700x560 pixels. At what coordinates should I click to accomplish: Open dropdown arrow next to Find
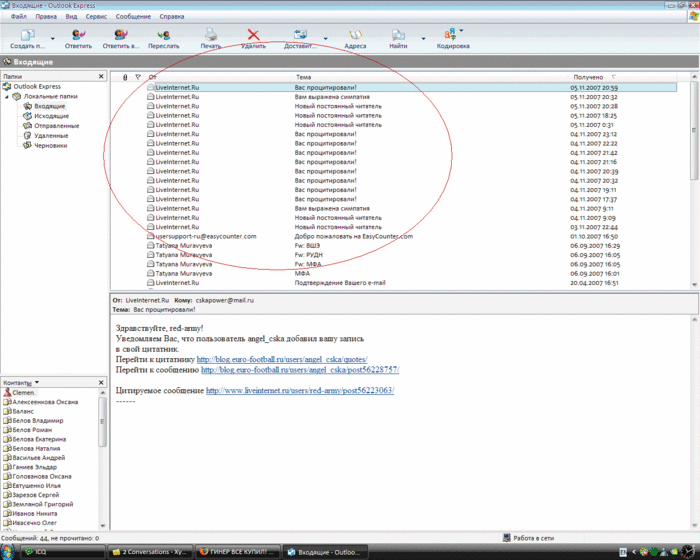(423, 39)
